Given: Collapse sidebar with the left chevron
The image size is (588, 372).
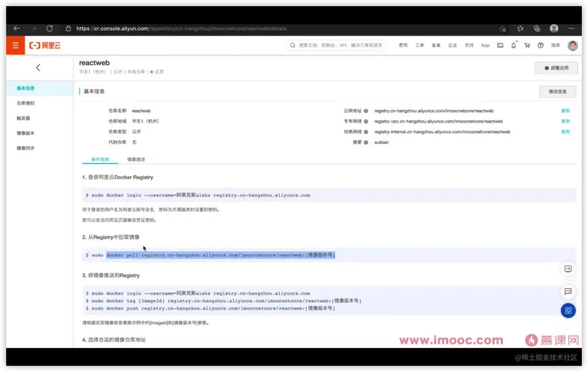Looking at the screenshot, I should (38, 68).
